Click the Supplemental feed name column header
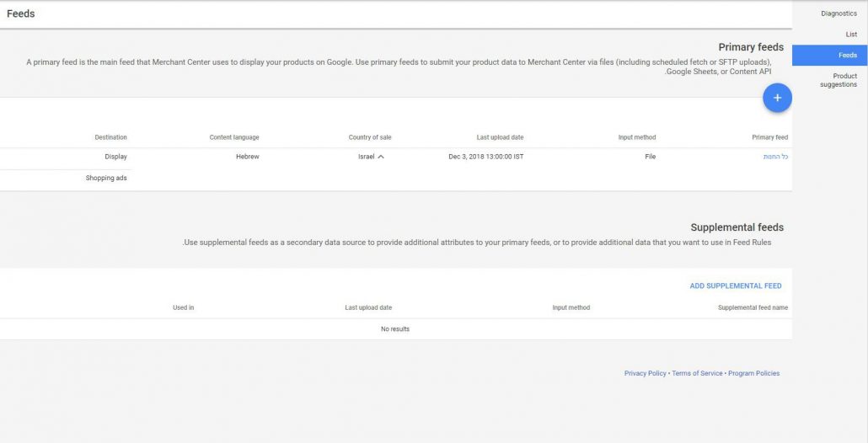 click(753, 307)
